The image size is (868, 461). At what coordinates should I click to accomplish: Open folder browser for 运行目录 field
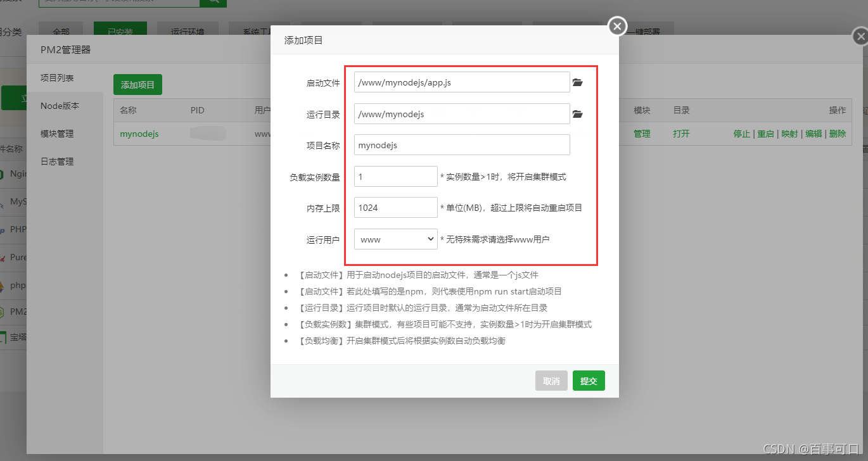tap(577, 114)
